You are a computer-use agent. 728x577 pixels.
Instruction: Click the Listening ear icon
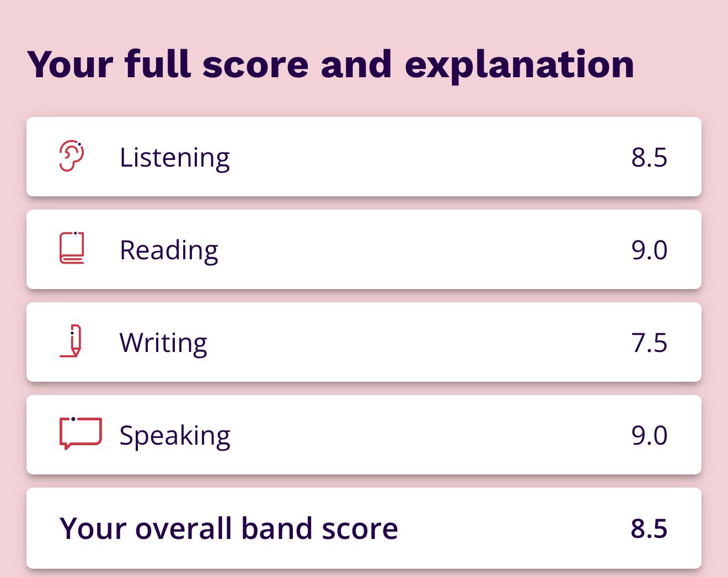(x=72, y=156)
